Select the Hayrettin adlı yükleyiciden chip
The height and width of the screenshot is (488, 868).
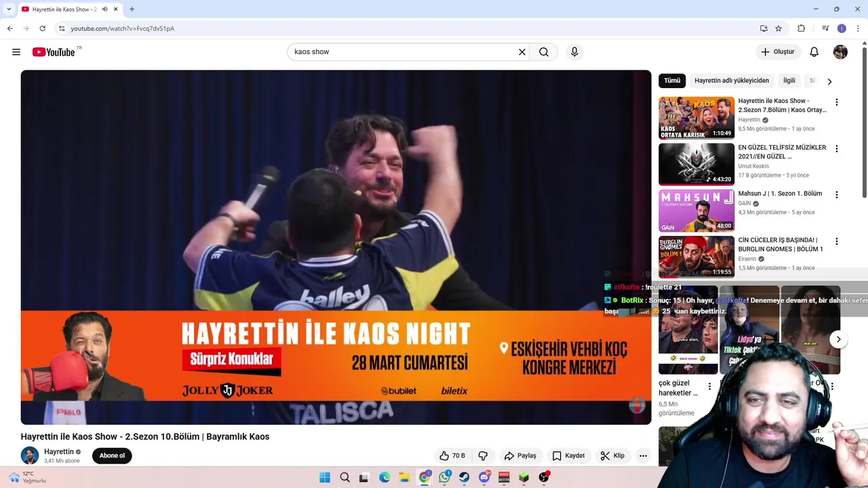[732, 81]
